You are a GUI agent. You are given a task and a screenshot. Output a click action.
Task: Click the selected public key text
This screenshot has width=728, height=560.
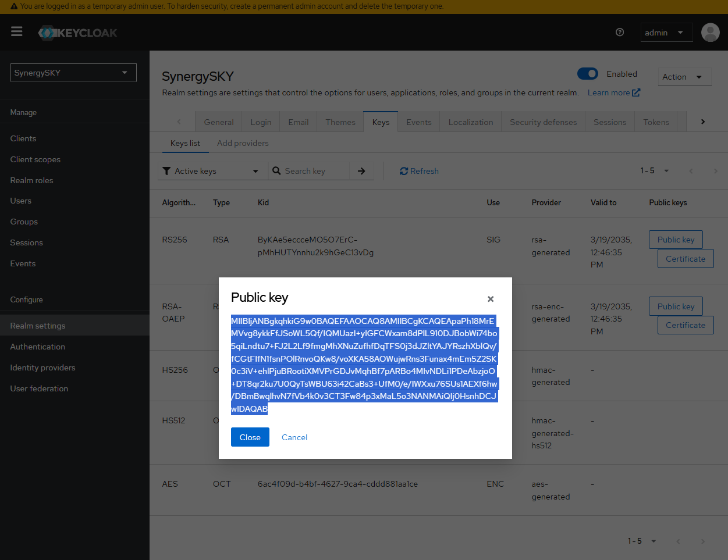pos(364,365)
